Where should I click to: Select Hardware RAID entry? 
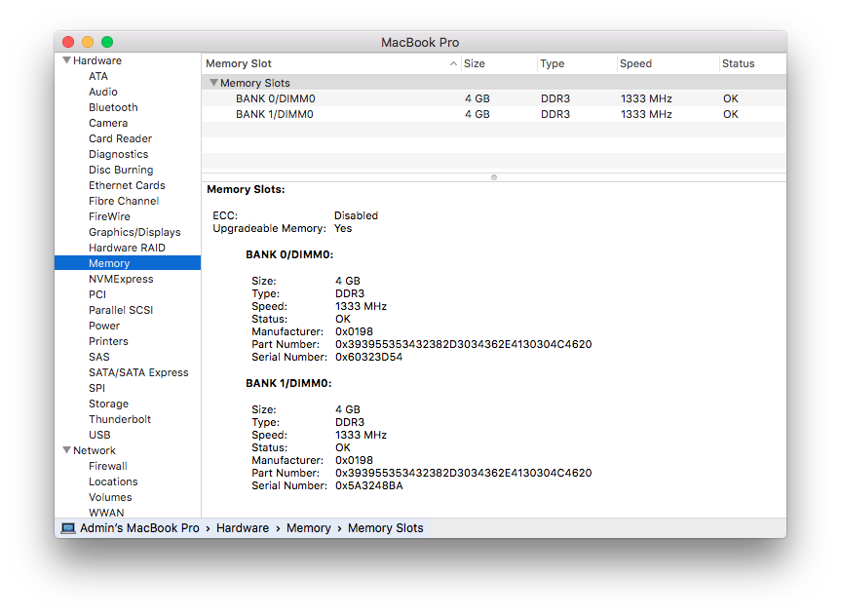point(127,248)
